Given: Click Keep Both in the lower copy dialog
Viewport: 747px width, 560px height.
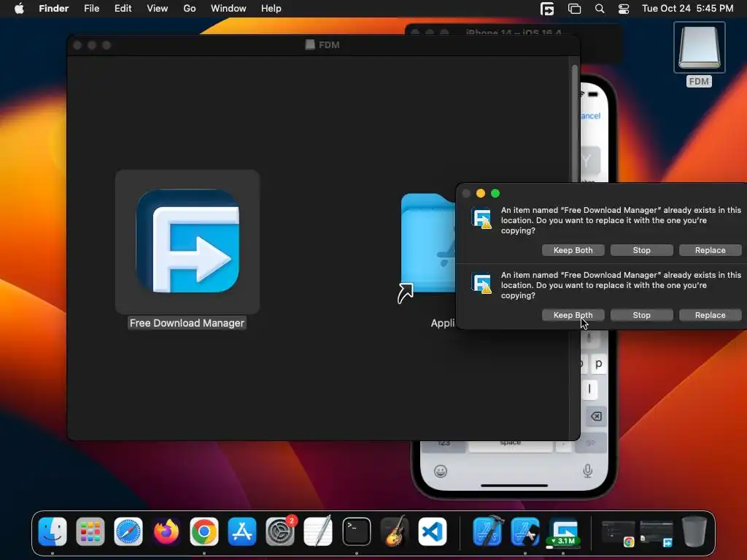Looking at the screenshot, I should 573,315.
